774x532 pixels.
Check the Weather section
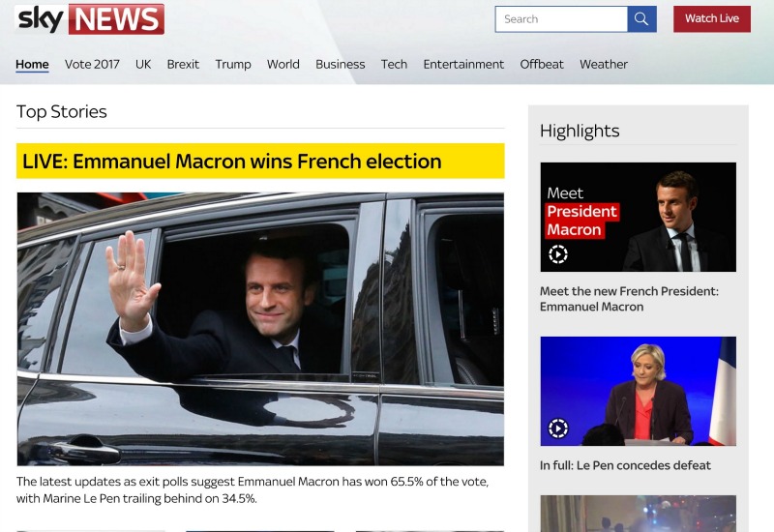(x=604, y=64)
